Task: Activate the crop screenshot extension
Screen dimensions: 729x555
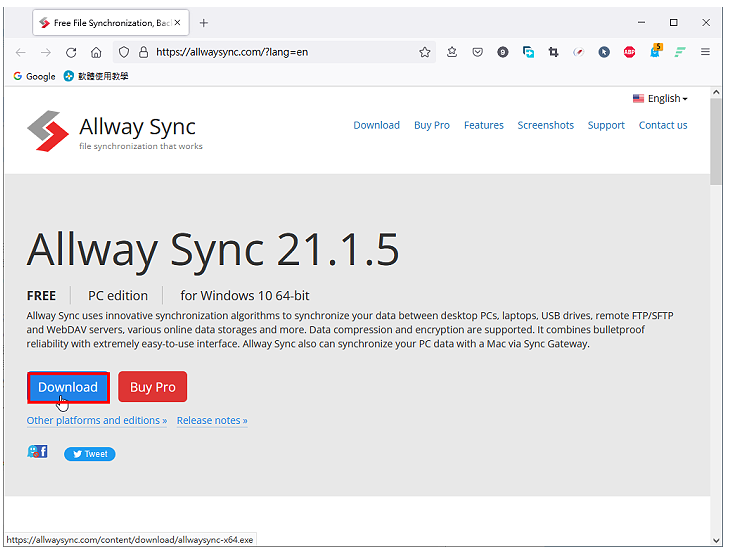Action: point(553,52)
